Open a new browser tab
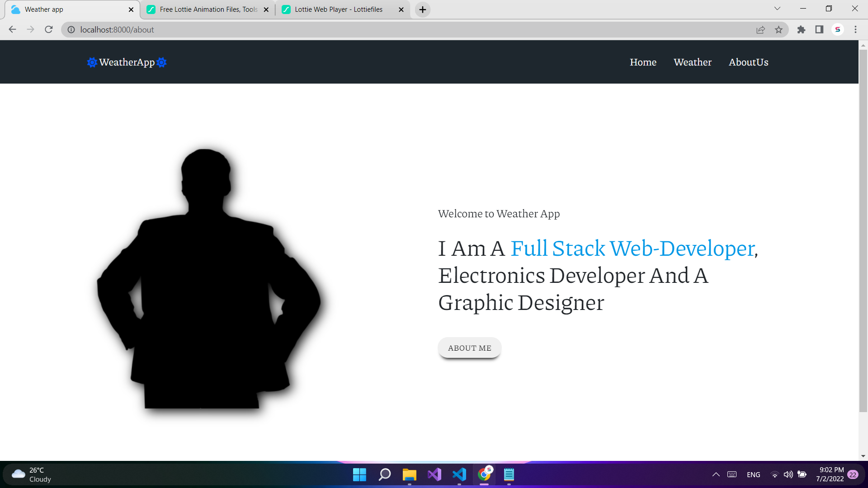 422,9
